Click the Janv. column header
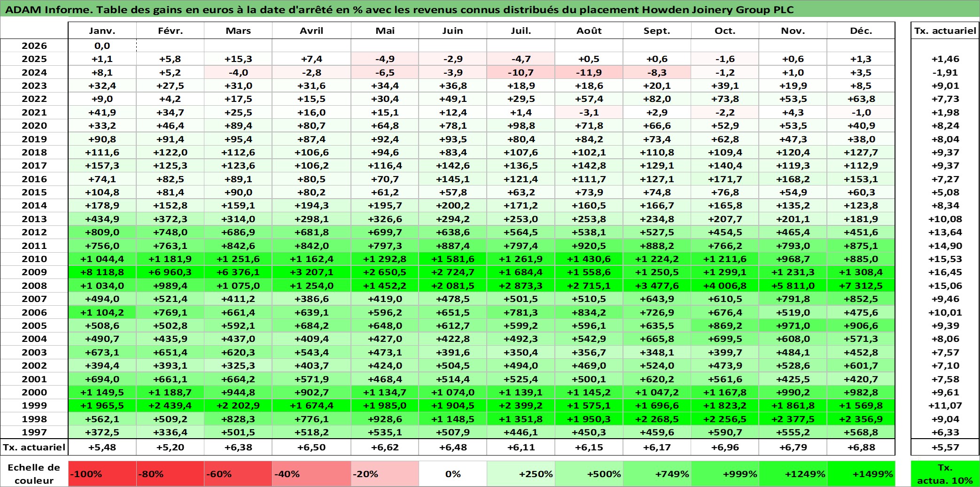Screen dimensions: 980x487 pyautogui.click(x=102, y=31)
